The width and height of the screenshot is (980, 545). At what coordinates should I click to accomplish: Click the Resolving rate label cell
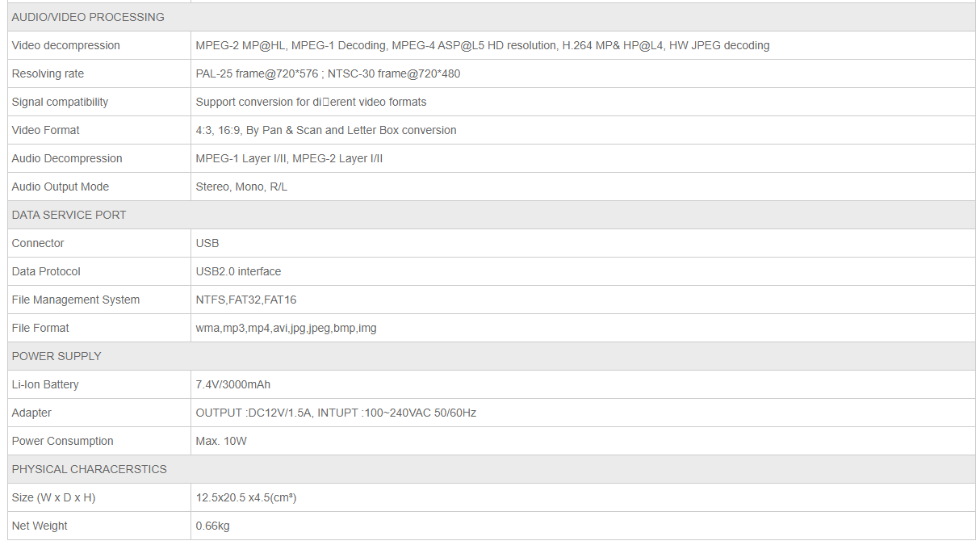click(48, 73)
